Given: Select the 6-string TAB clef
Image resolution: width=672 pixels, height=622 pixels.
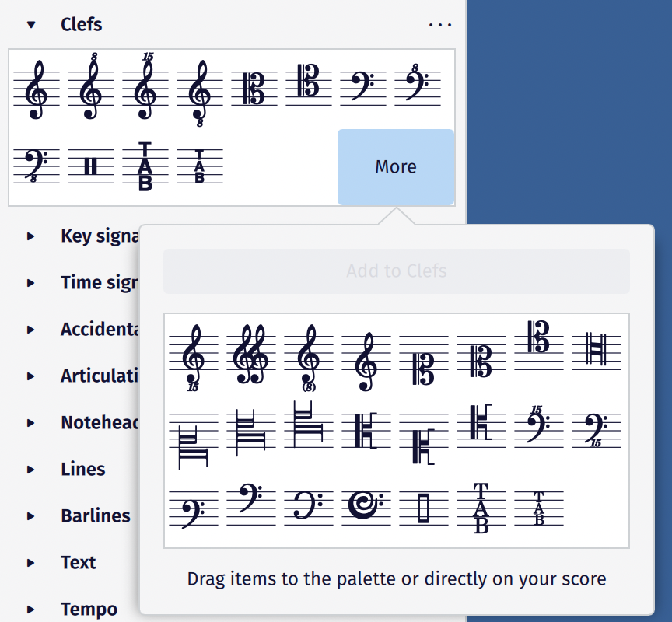Looking at the screenshot, I should point(145,163).
